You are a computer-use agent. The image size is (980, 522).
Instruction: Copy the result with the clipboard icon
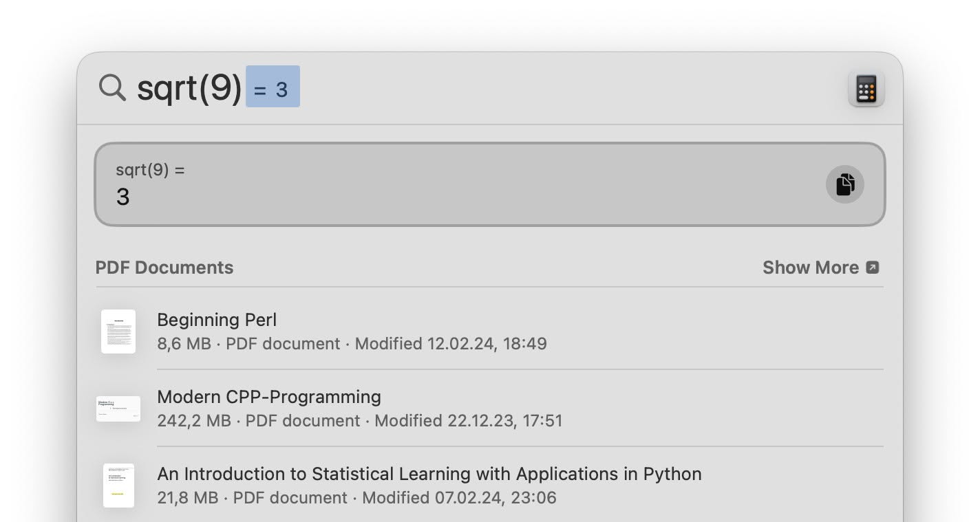click(x=845, y=184)
